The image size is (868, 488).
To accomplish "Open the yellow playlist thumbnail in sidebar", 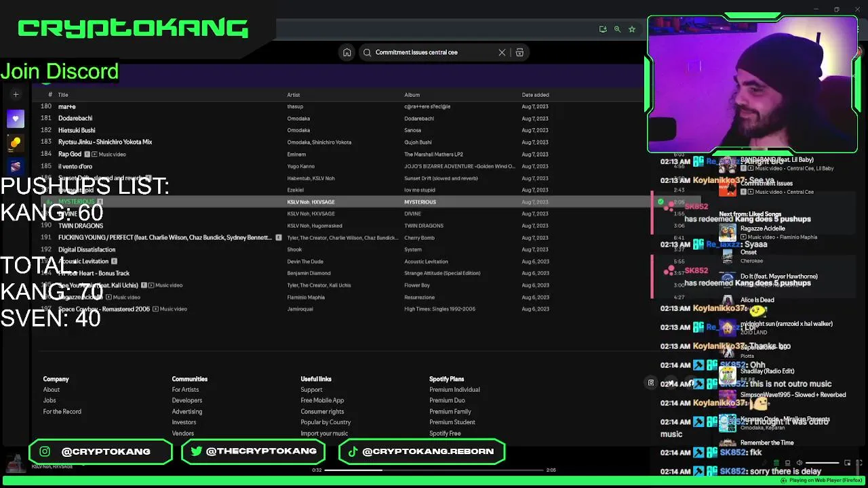I will pos(16,142).
